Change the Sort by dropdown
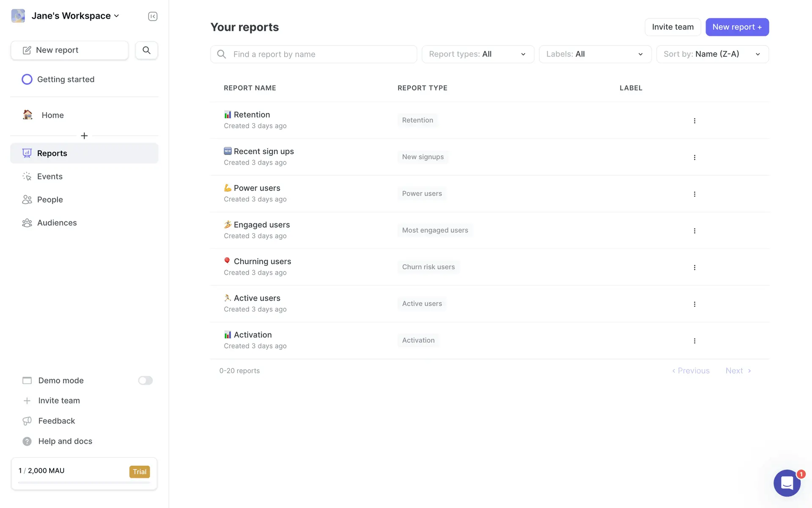The image size is (812, 508). (712, 54)
